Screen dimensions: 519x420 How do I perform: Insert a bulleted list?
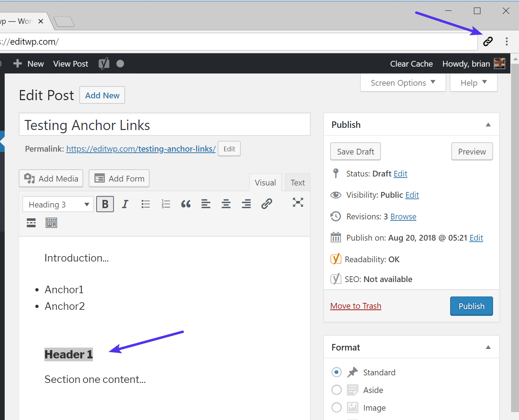tap(146, 204)
